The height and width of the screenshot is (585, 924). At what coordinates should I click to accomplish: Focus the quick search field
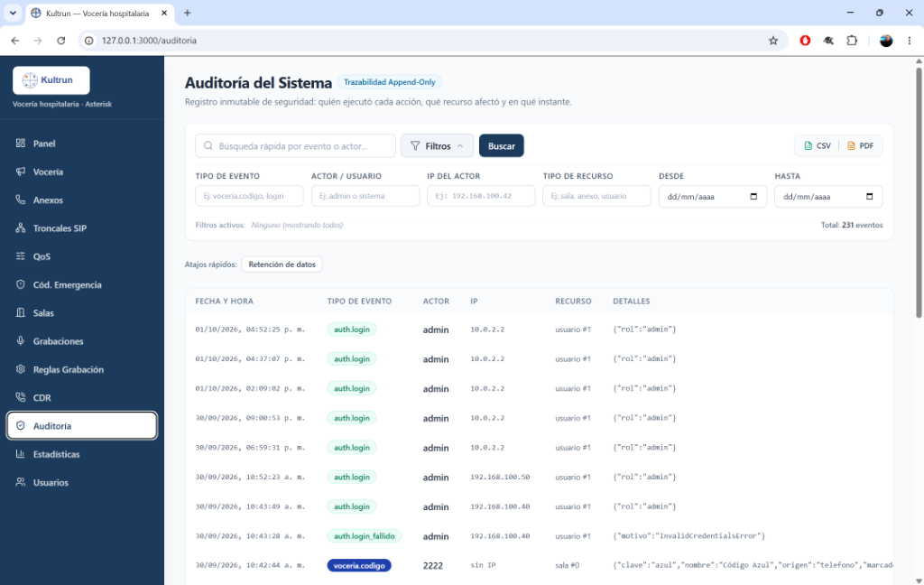[295, 145]
